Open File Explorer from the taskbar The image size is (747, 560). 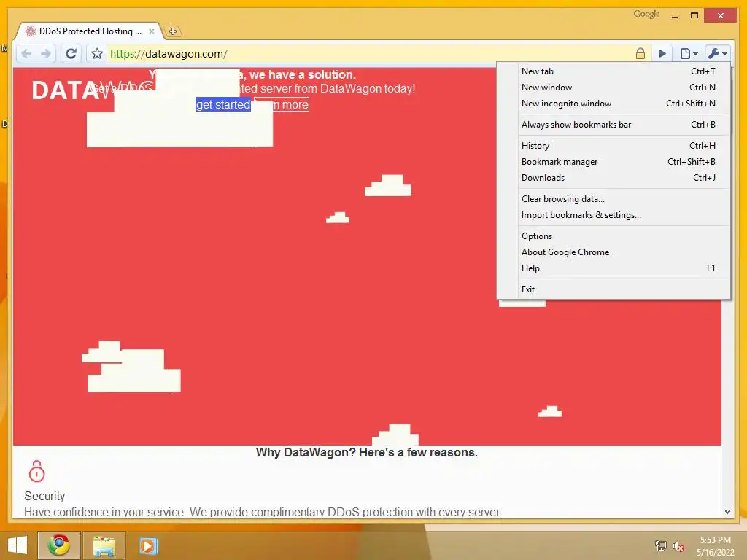coord(104,546)
